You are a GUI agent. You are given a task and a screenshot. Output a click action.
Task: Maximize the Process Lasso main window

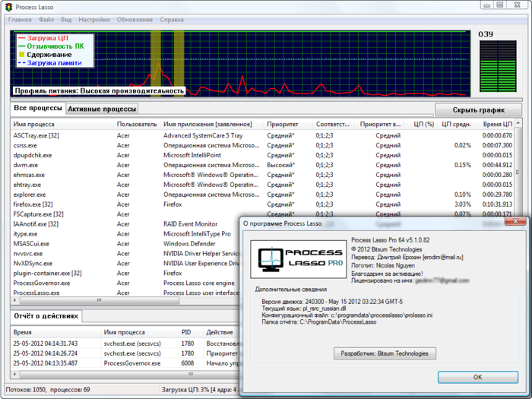pos(500,5)
